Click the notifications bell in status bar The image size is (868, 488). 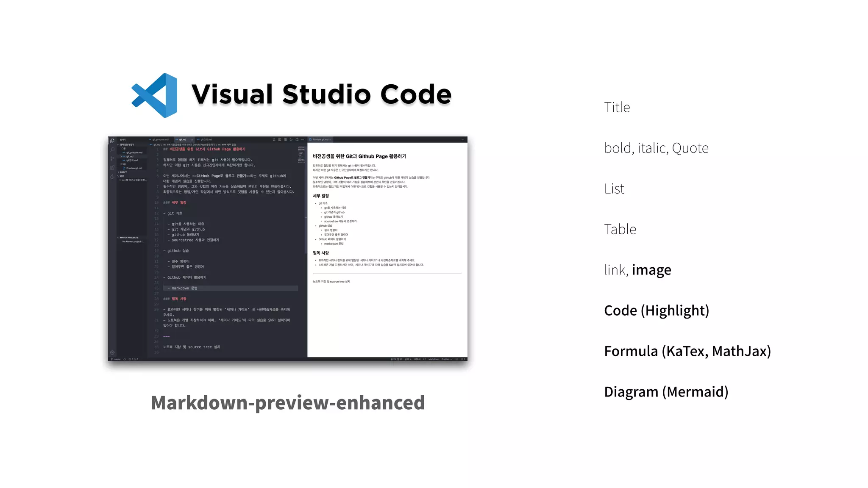463,359
